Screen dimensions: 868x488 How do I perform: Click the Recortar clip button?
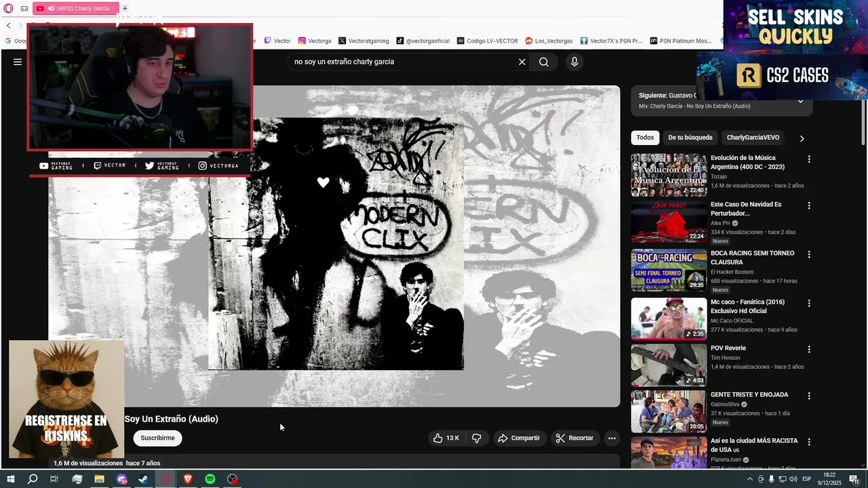tap(574, 438)
